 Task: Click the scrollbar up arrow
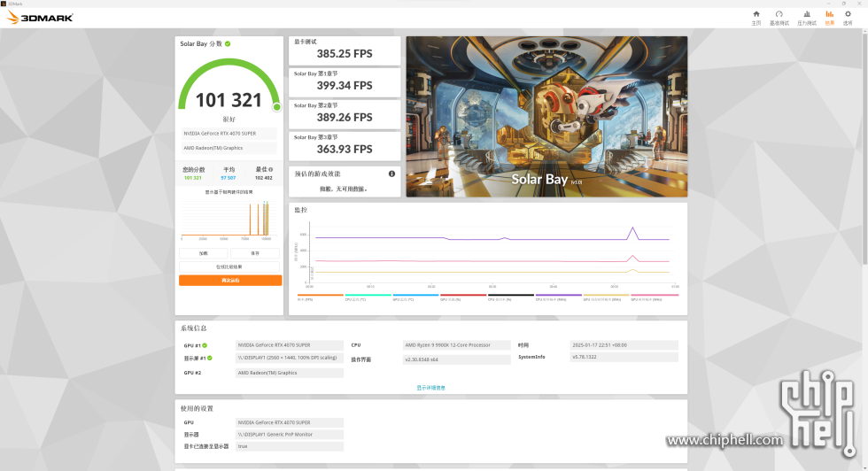864,31
